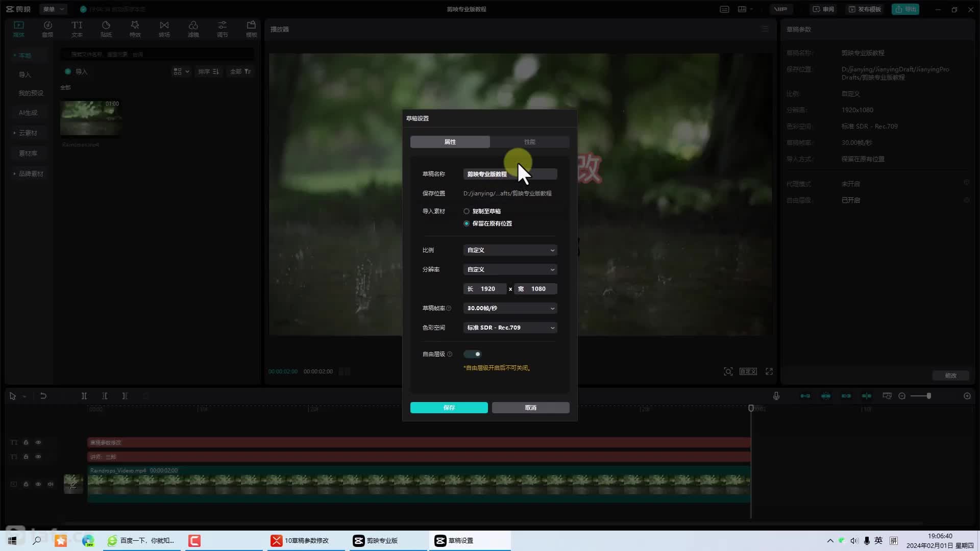The image size is (980, 551).
Task: Open the 音频 (Audio) panel
Action: [x=47, y=29]
